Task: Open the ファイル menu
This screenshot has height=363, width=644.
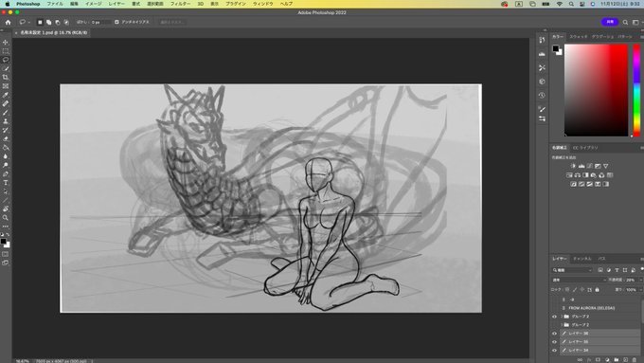Action: 55,4
